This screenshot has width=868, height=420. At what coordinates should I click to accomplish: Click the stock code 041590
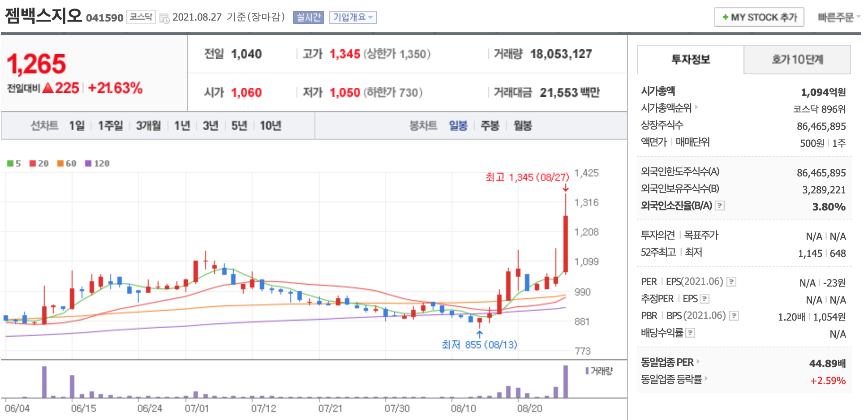pos(104,18)
